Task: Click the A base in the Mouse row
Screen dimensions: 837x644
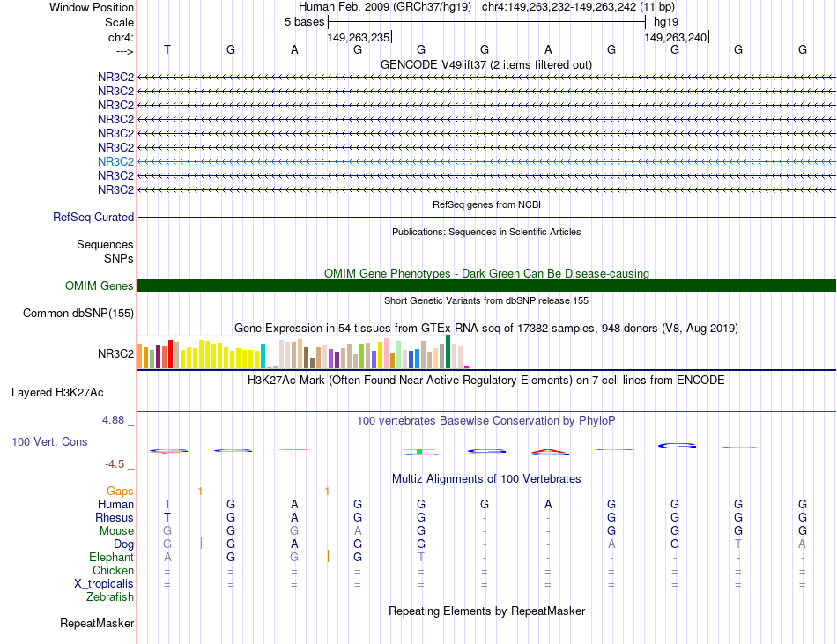Action: [358, 530]
